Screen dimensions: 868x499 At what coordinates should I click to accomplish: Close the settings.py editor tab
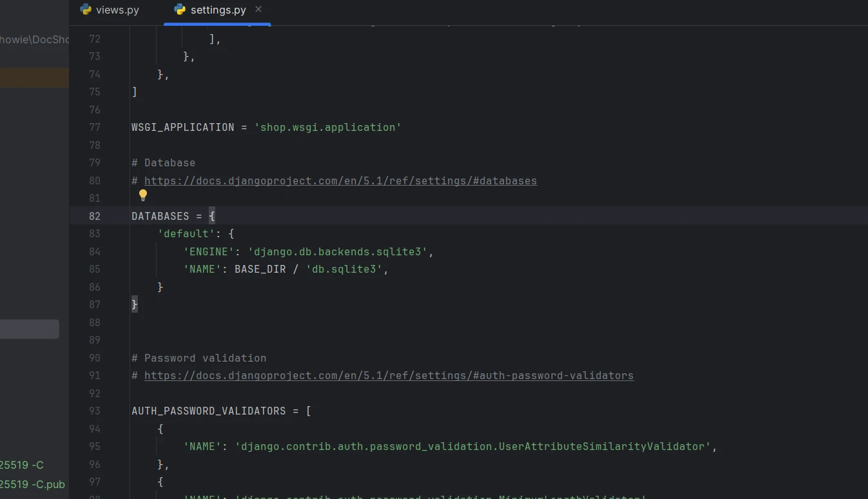[x=258, y=9]
